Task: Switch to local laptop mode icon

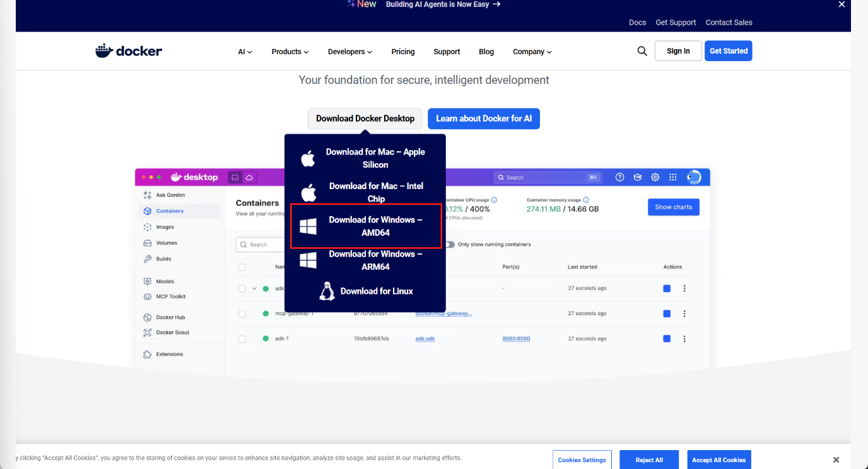Action: [x=235, y=177]
